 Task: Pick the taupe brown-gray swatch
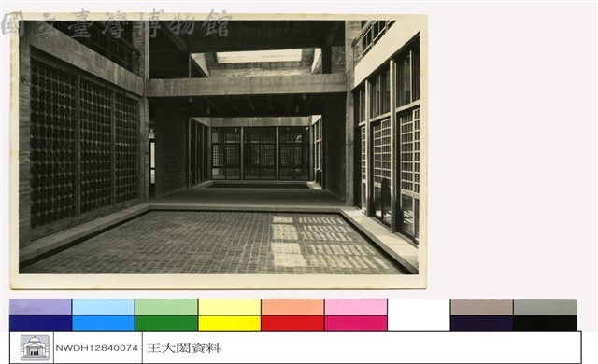(x=482, y=307)
